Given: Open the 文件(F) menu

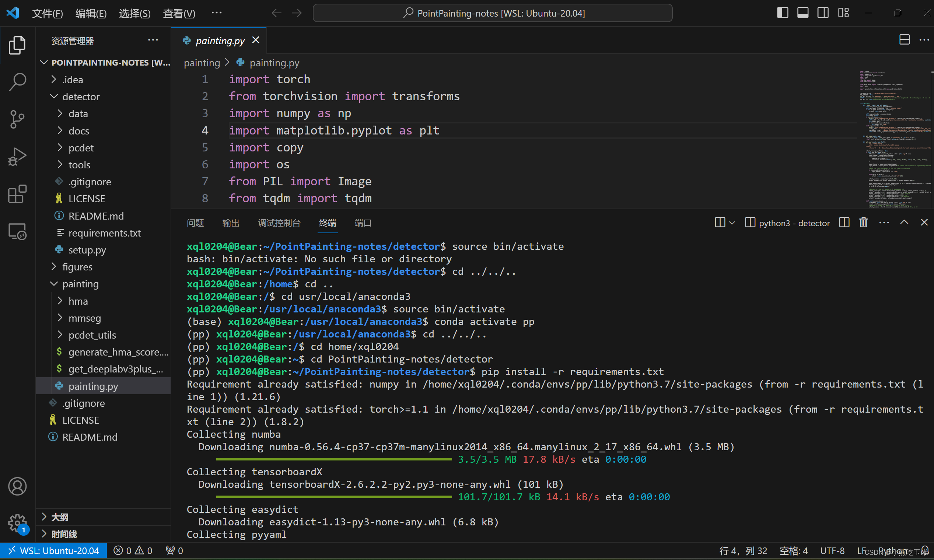Looking at the screenshot, I should [x=47, y=13].
